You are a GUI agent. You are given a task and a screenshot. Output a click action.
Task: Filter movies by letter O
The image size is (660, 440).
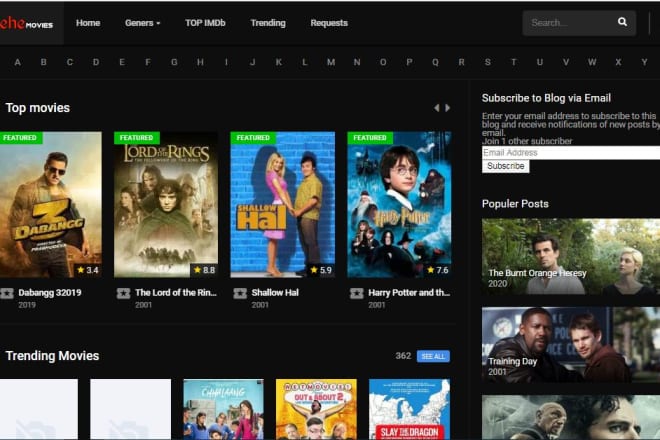pos(383,62)
